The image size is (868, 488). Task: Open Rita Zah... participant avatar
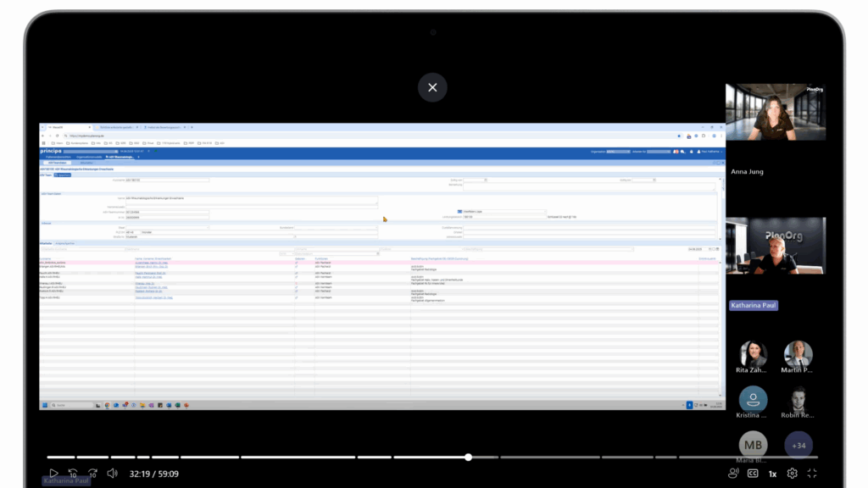coord(753,354)
